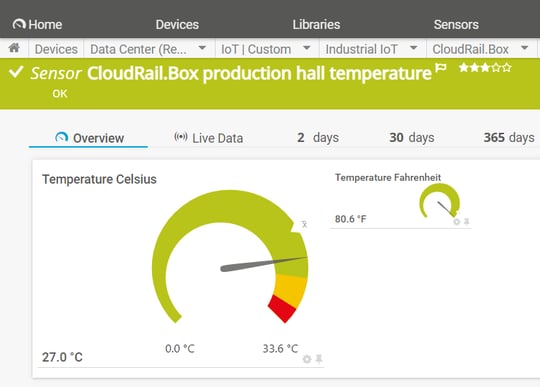This screenshot has height=387, width=540.
Task: Open the 30 days tab
Action: coord(412,138)
